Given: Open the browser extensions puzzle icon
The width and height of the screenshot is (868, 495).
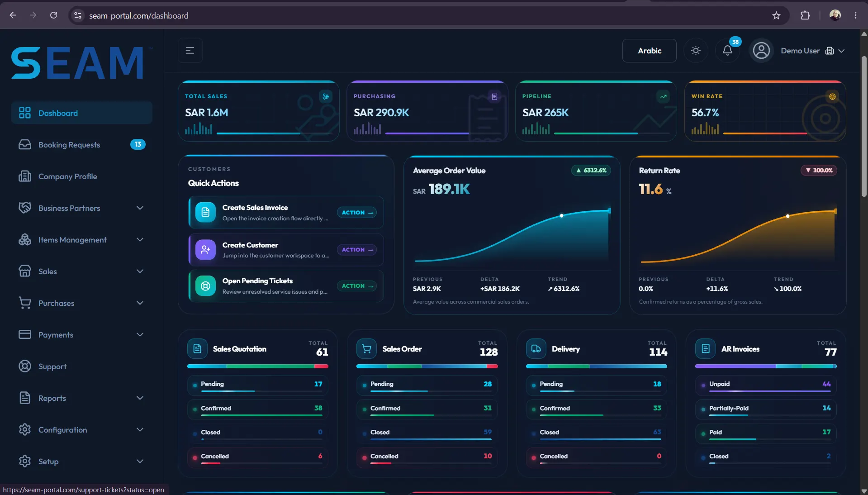Looking at the screenshot, I should point(805,15).
